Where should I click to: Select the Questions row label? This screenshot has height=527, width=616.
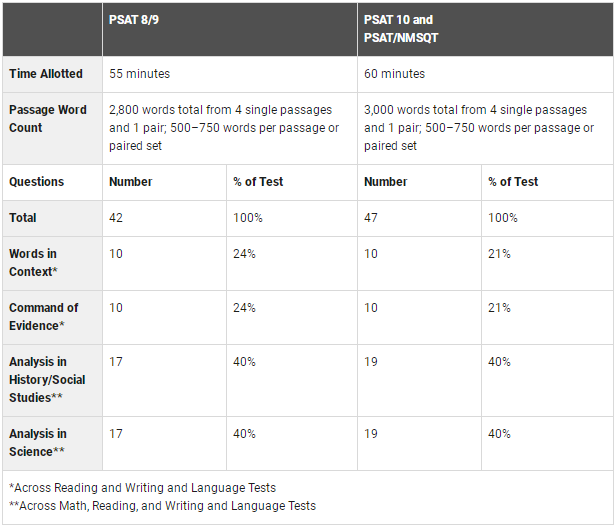(x=37, y=182)
